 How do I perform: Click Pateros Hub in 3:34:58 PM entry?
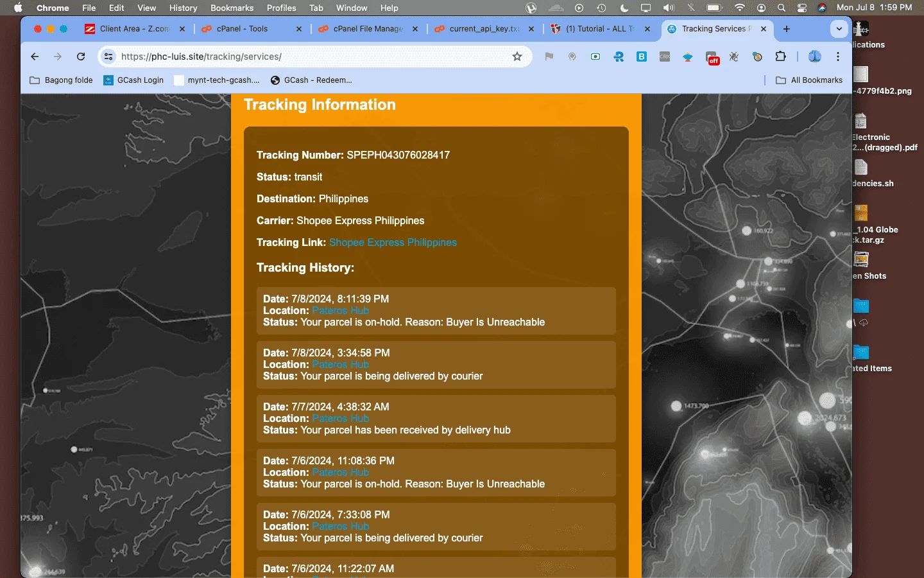coord(340,364)
